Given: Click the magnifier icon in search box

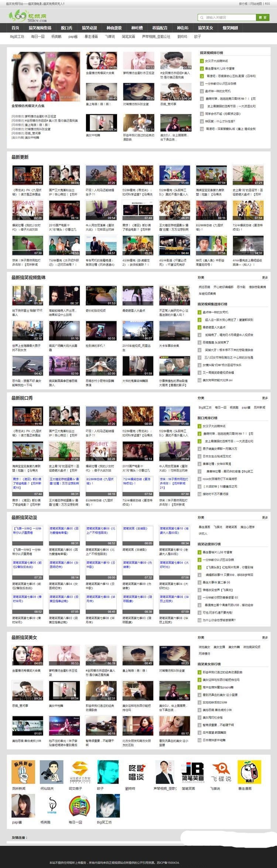Looking at the screenshot, I should coord(202,17).
